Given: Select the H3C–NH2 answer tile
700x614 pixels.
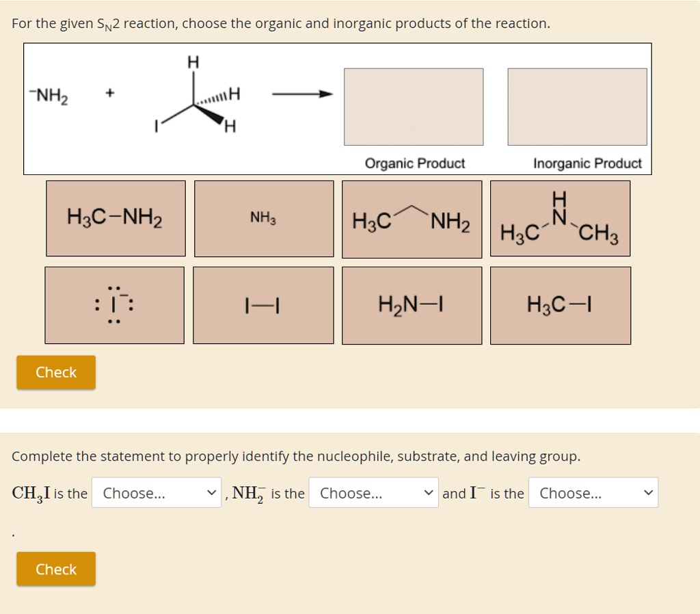Looking at the screenshot, I should (x=115, y=217).
